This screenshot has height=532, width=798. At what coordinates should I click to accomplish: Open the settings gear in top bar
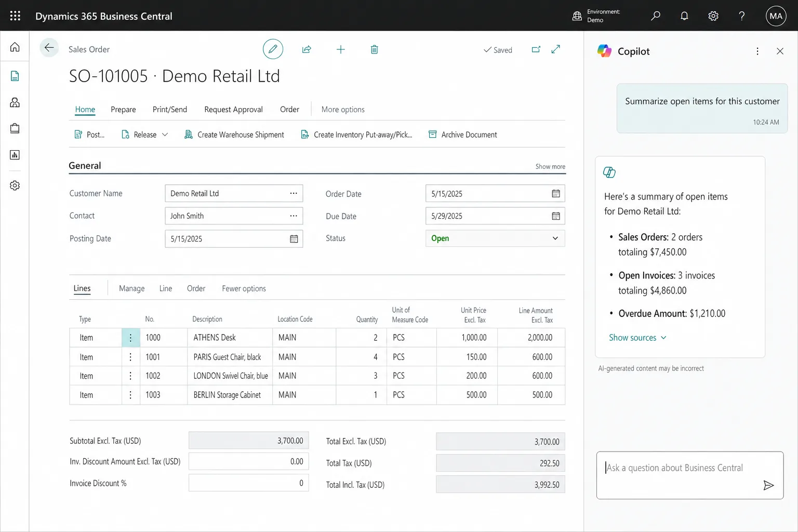coord(713,16)
